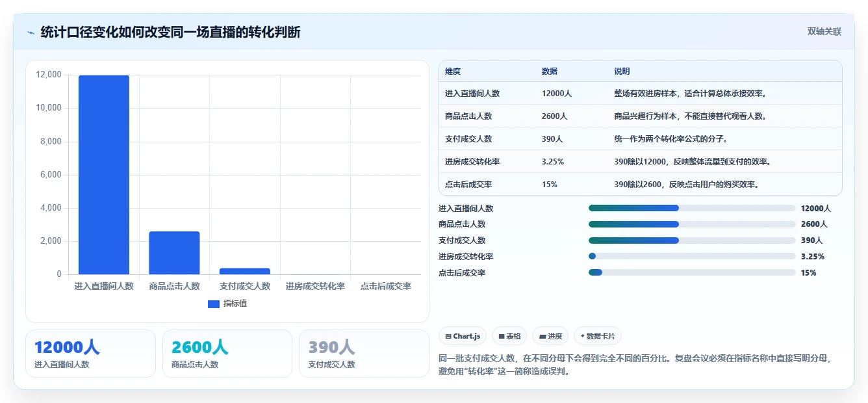Click the 表格 tag chip
Screen dimensions: 868x403
[x=509, y=336]
